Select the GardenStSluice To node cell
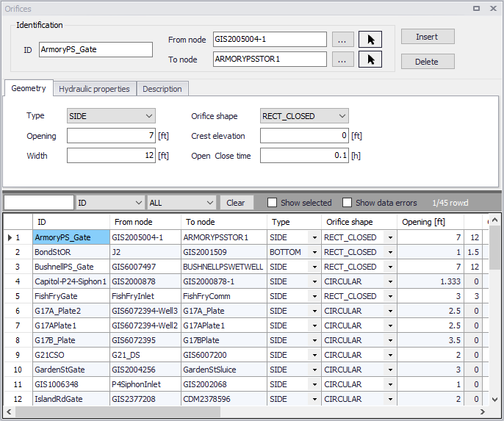Image resolution: width=504 pixels, height=421 pixels. coord(224,370)
